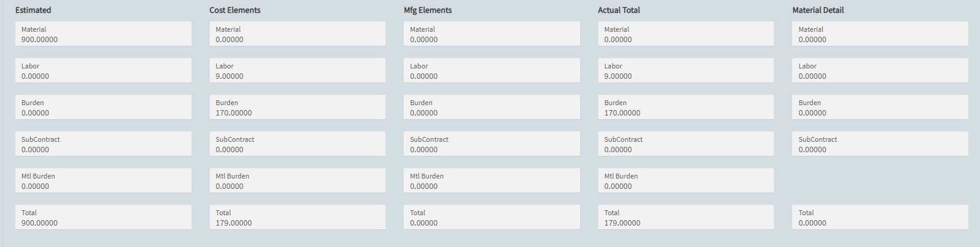Screen dimensions: 980x247
Task: Select Cost Elements Labor value 9.00000
Action: 297,71
